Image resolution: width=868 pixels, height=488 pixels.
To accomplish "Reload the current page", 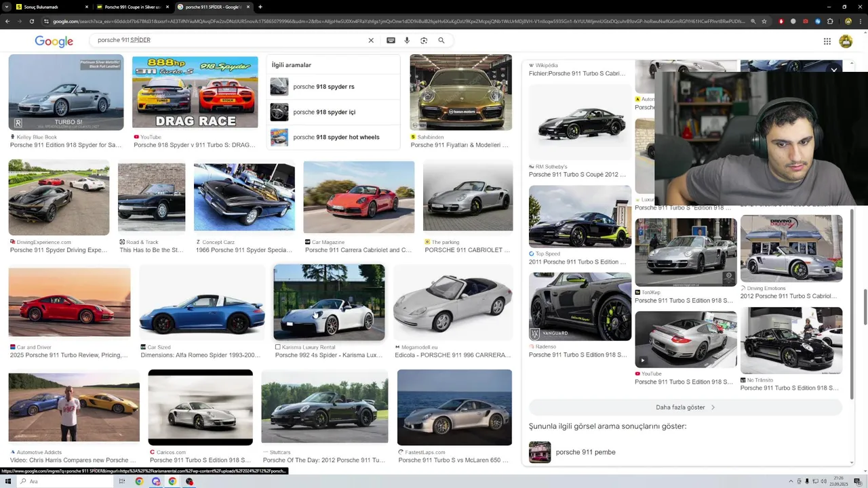I will [x=33, y=22].
